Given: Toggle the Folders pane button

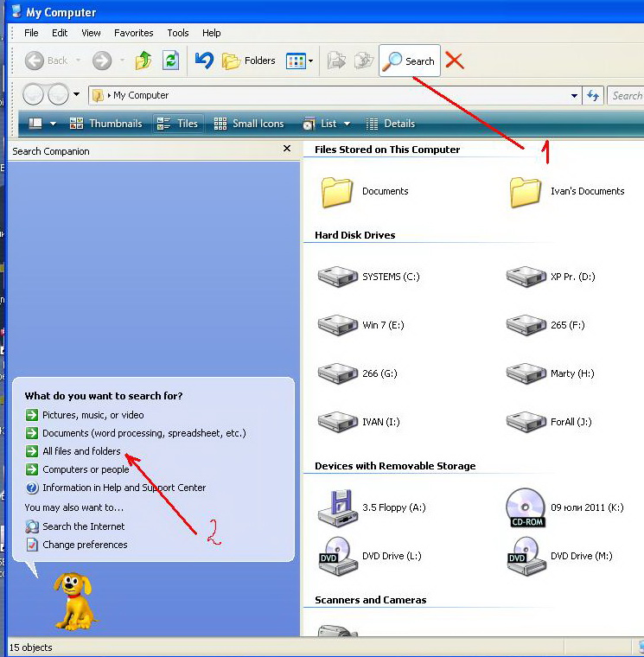Looking at the screenshot, I should [249, 61].
